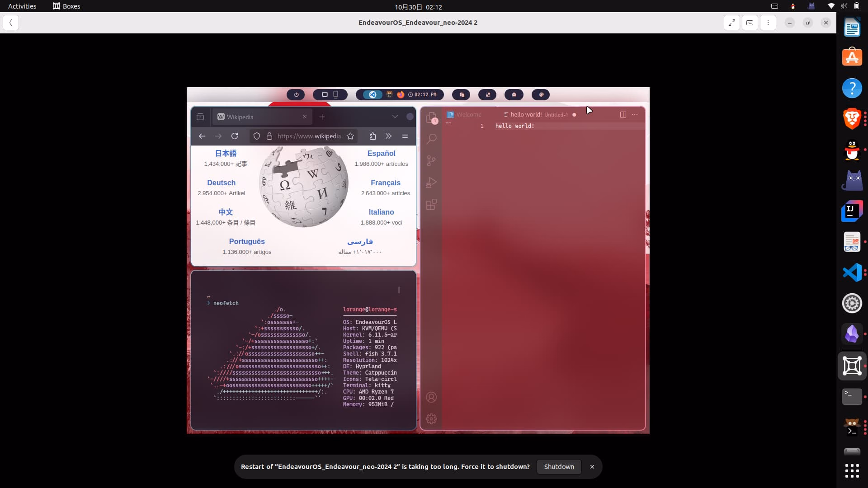Image resolution: width=868 pixels, height=488 pixels.
Task: Open VS Code Accounts menu
Action: [431, 397]
